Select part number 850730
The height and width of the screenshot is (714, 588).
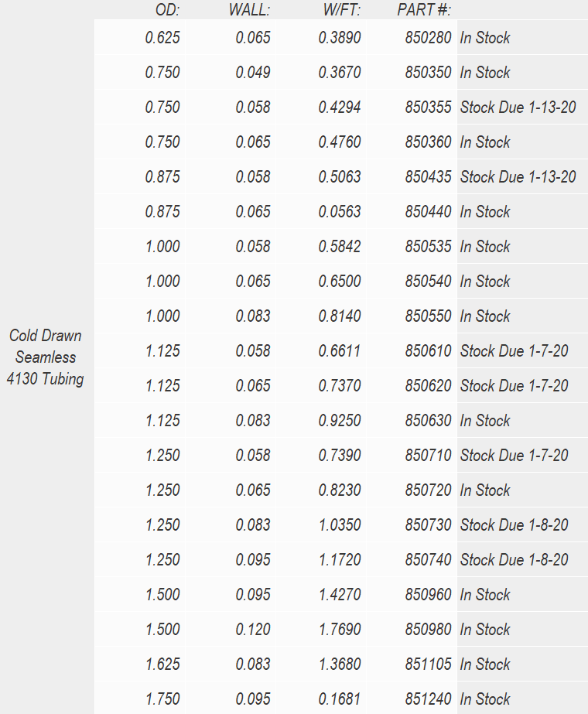tap(428, 525)
